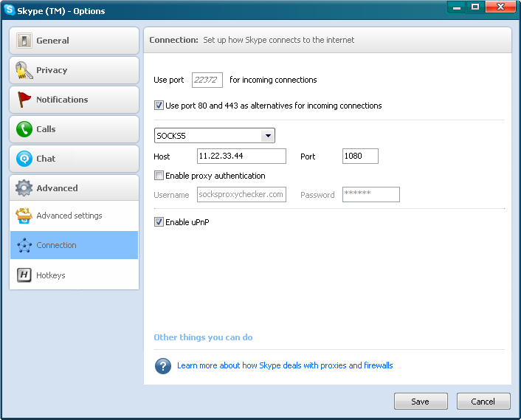Click the Advanced settings toolbox icon
This screenshot has width=521, height=420.
point(24,216)
